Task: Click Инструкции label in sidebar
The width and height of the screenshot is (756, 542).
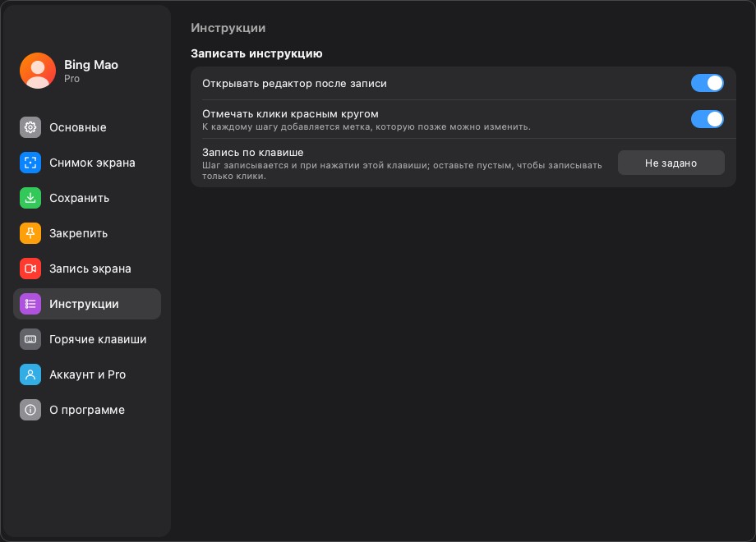Action: (x=84, y=304)
